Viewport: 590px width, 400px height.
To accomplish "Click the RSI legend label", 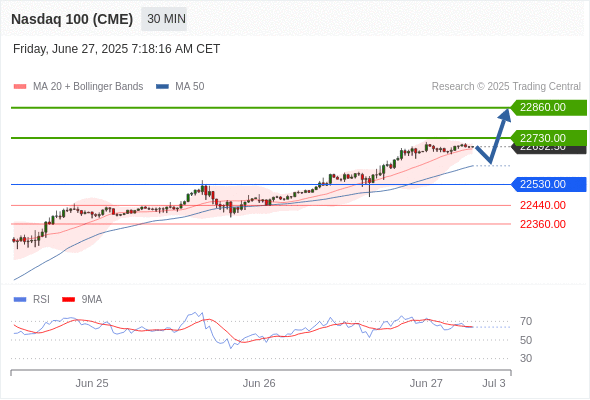I will (x=41, y=300).
